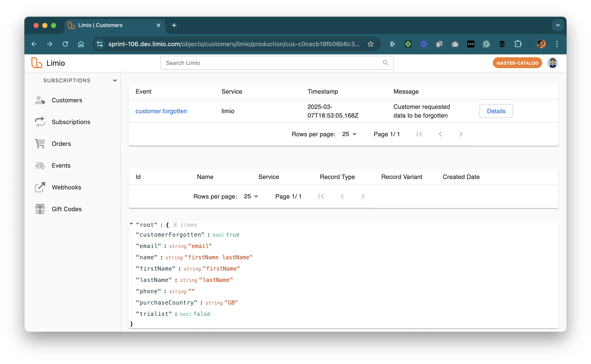Click the stacked-layers extension icon

(502, 44)
